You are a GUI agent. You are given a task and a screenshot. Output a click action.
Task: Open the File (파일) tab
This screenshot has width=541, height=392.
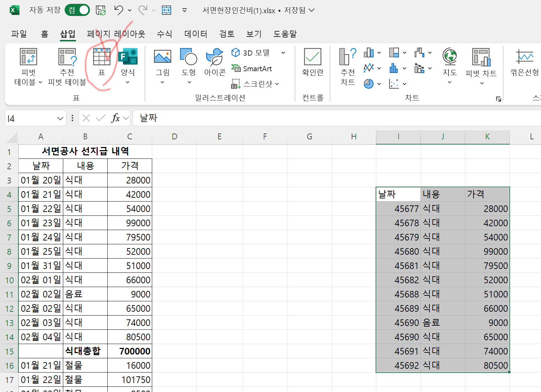pyautogui.click(x=19, y=34)
